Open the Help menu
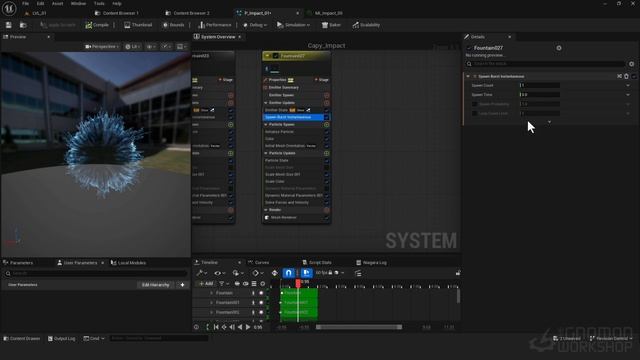Viewport: 640px width, 360px height. click(x=117, y=3)
